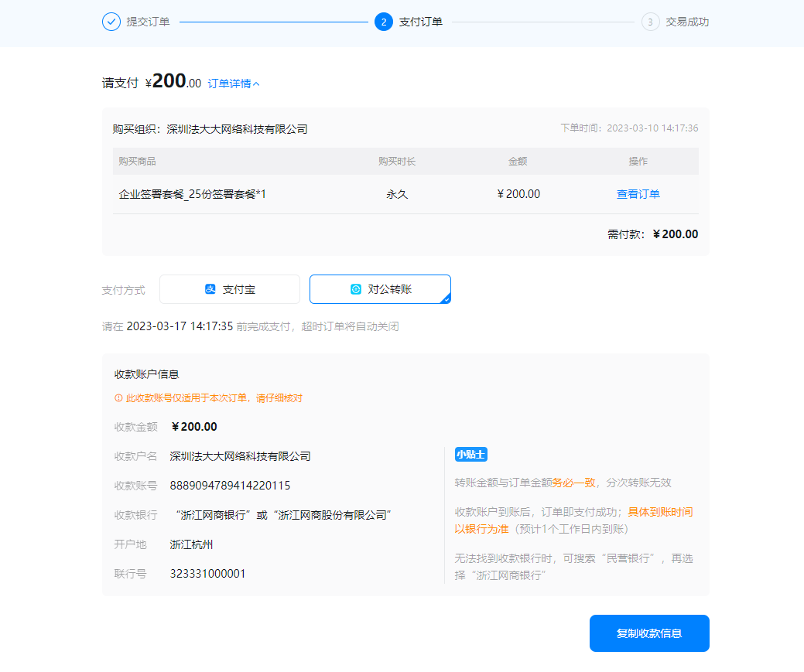Click 购买组织 company name text
Viewport: 804px width, 672px height.
click(x=237, y=129)
